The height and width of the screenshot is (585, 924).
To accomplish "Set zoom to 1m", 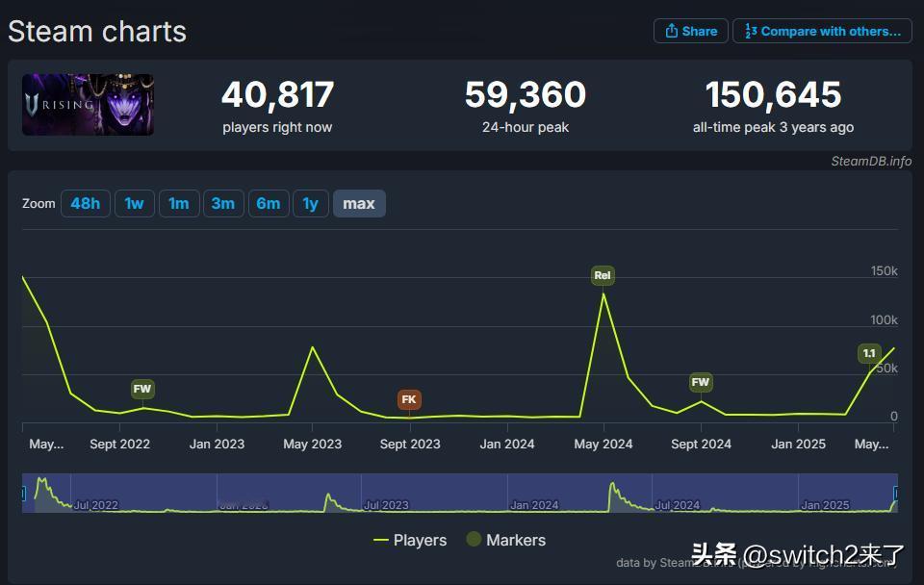I will (179, 204).
